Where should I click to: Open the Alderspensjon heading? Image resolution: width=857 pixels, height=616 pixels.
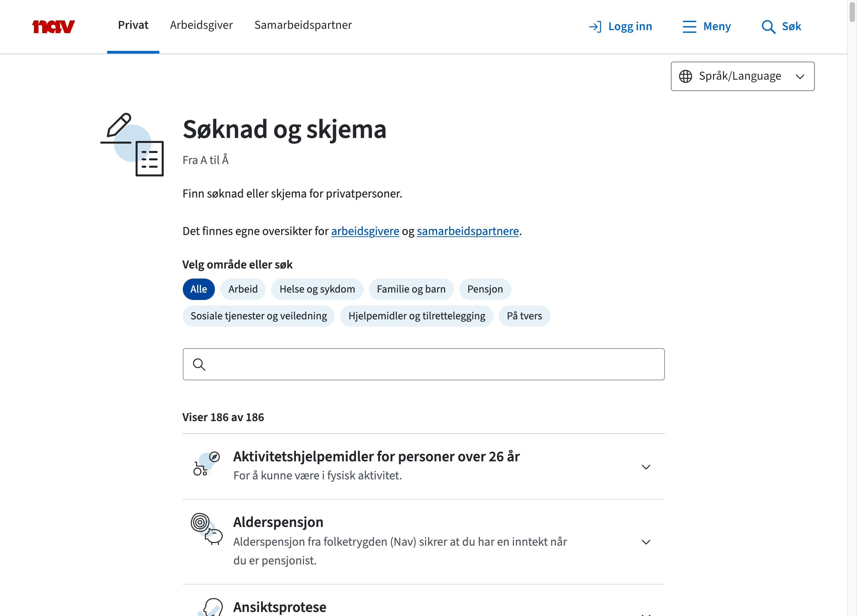point(278,522)
